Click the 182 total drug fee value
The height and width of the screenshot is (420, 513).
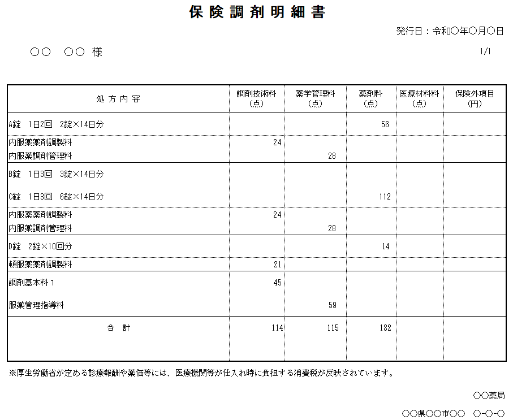pyautogui.click(x=385, y=328)
